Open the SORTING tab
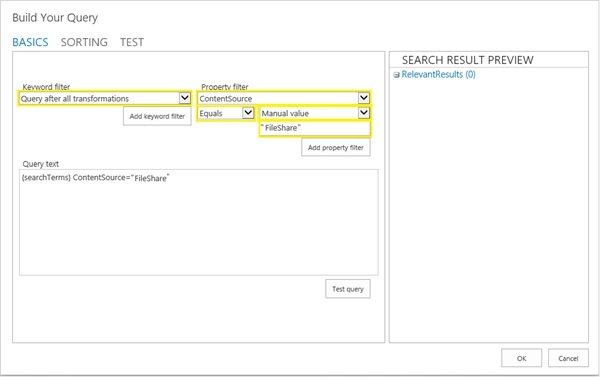The width and height of the screenshot is (603, 380). click(x=84, y=42)
